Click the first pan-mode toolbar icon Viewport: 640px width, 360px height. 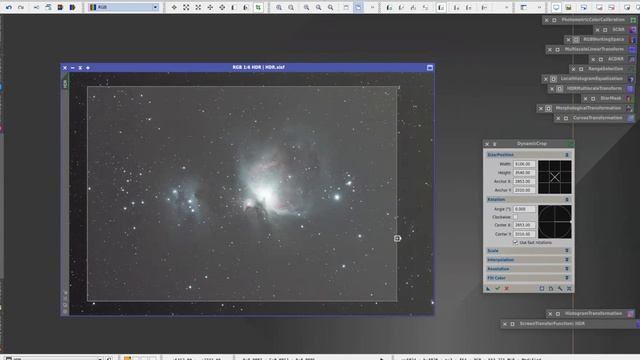[x=174, y=7]
